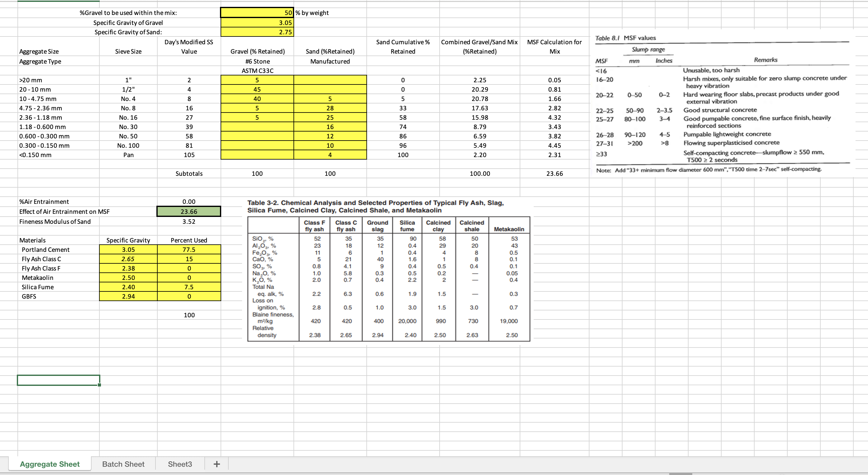Click the %Air Entrainment value cell 0.00
Image resolution: width=868 pixels, height=475 pixels.
(188, 201)
